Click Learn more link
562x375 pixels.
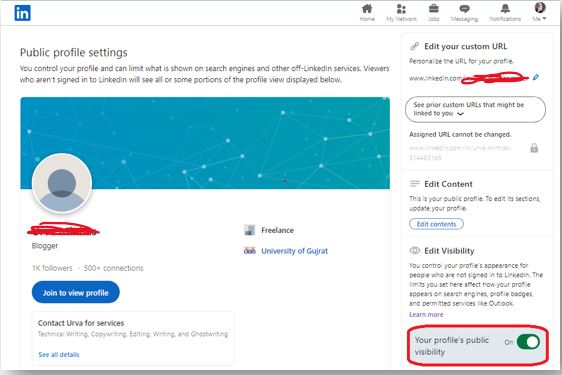tap(426, 314)
